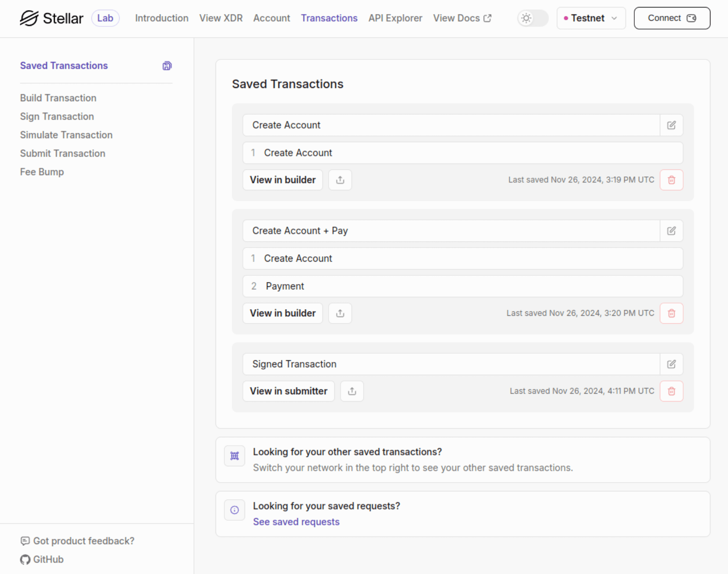Open the GitHub link
Image resolution: width=728 pixels, height=574 pixels.
pyautogui.click(x=48, y=559)
